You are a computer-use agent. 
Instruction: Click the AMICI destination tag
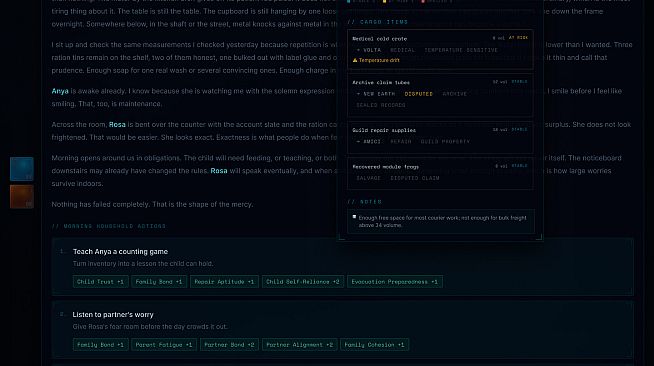click(369, 142)
